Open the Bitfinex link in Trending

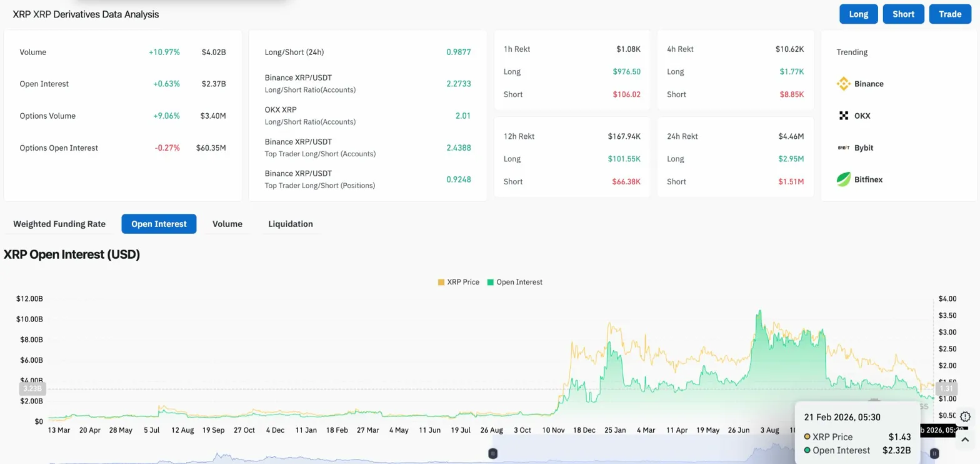[x=868, y=179]
